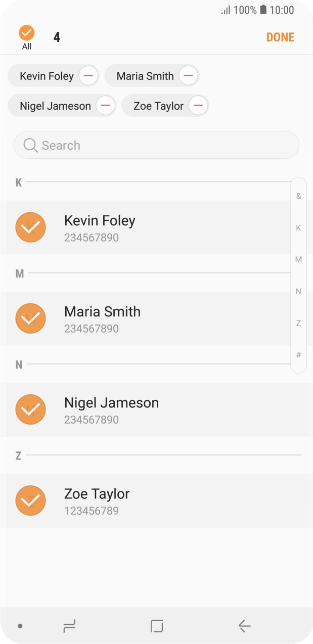
Task: Tap the Kevin Foley name chip
Action: click(47, 76)
